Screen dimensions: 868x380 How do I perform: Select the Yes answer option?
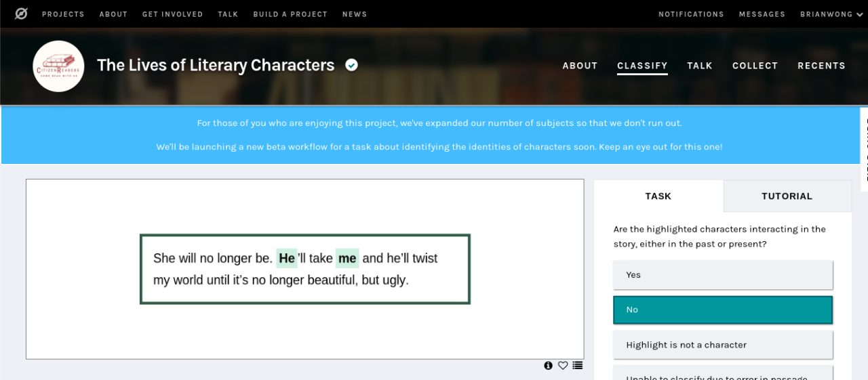[722, 275]
